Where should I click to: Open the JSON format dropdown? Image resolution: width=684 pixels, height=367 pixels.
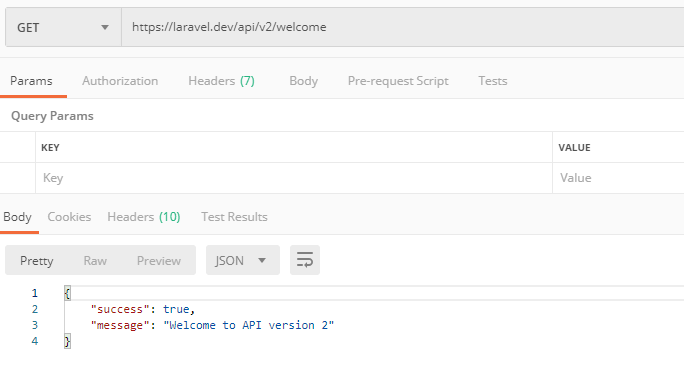click(x=243, y=260)
